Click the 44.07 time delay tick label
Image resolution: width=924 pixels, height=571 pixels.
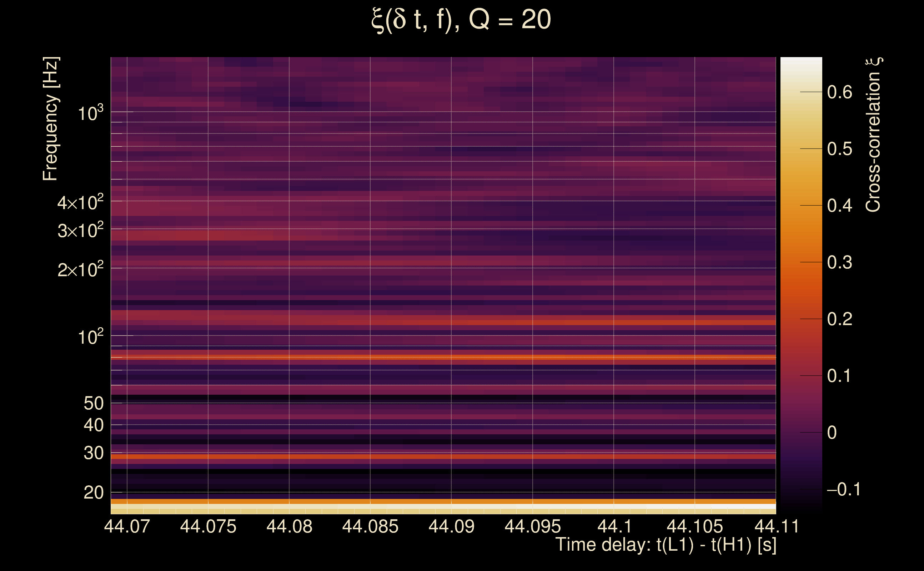127,526
